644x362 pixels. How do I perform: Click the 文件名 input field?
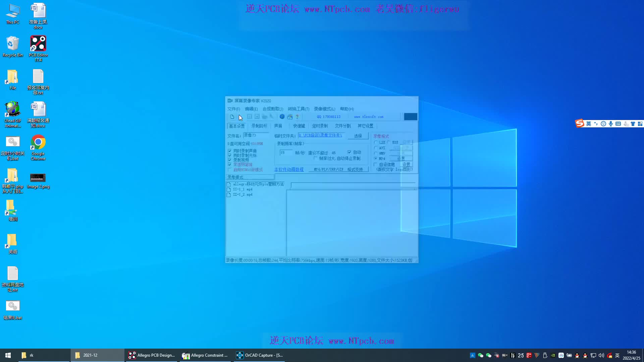click(x=256, y=135)
